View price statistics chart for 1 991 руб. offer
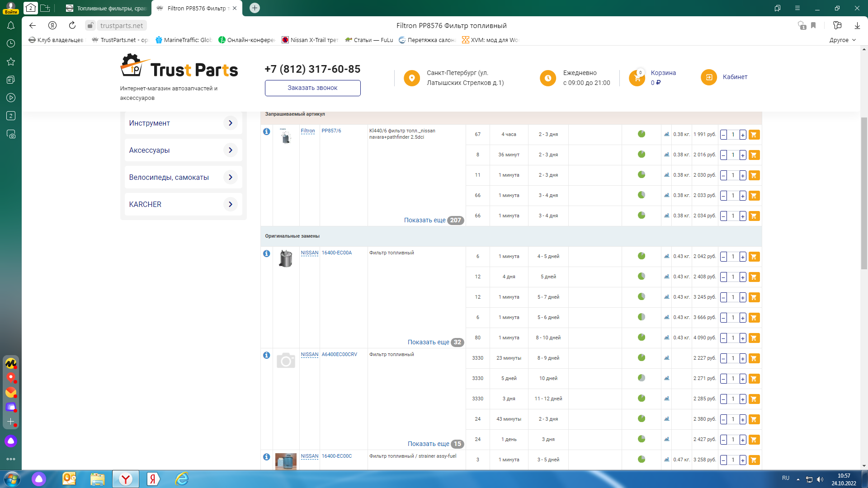 (x=666, y=134)
